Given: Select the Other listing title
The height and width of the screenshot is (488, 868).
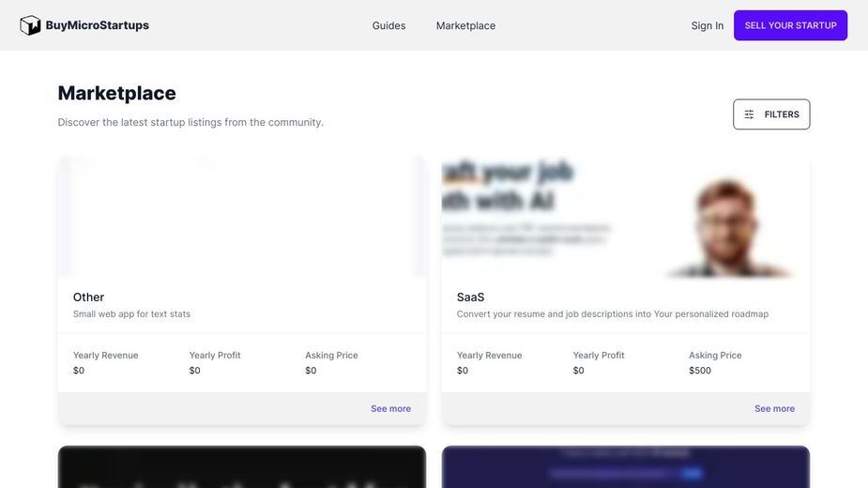Looking at the screenshot, I should 88,297.
